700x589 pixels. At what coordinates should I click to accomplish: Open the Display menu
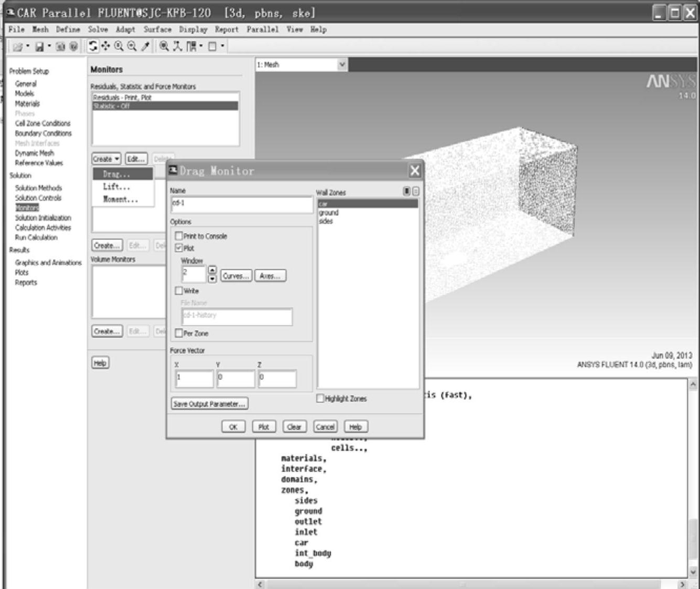pos(193,29)
